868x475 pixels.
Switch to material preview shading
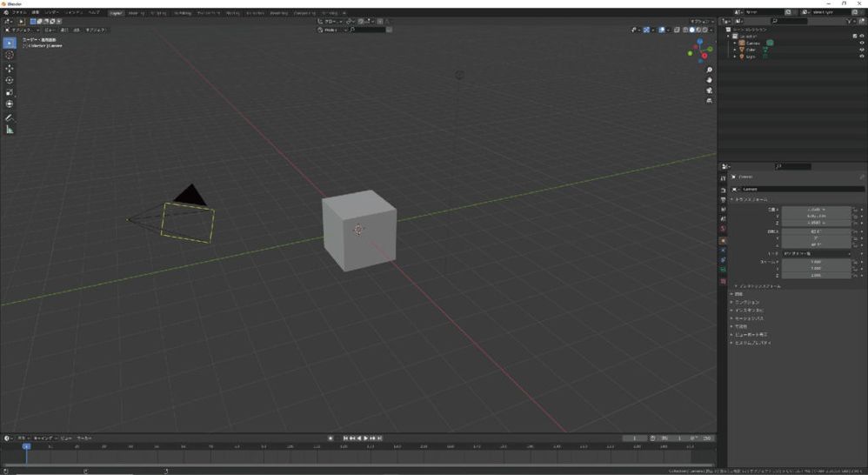698,30
